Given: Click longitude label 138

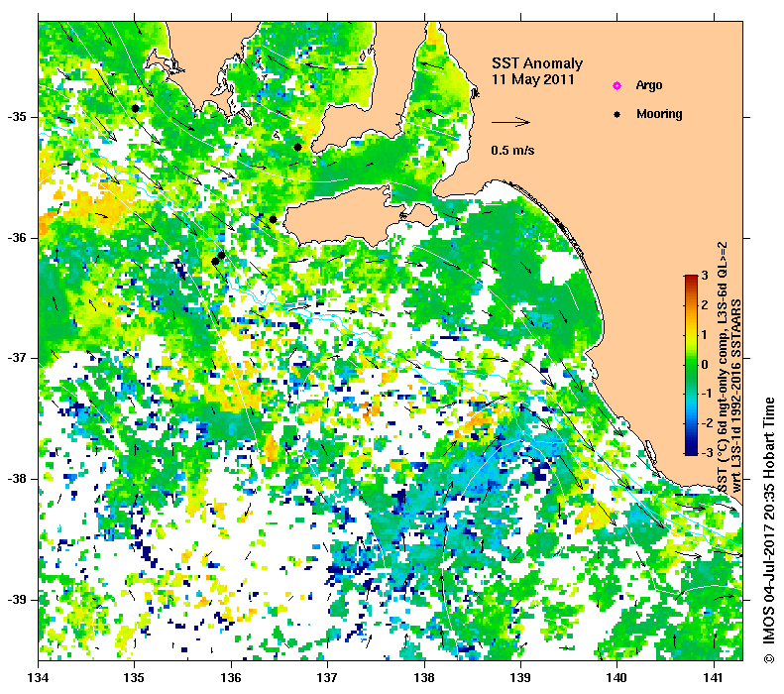Looking at the screenshot, I should [x=424, y=677].
